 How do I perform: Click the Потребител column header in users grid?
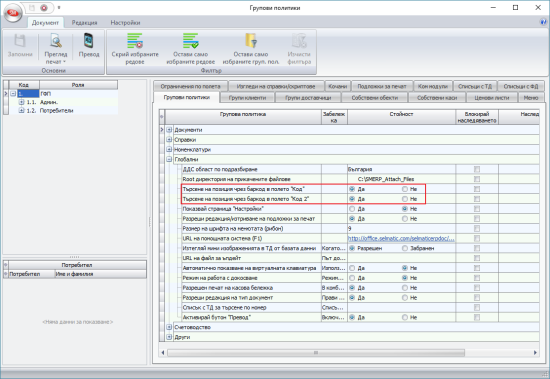pos(31,274)
